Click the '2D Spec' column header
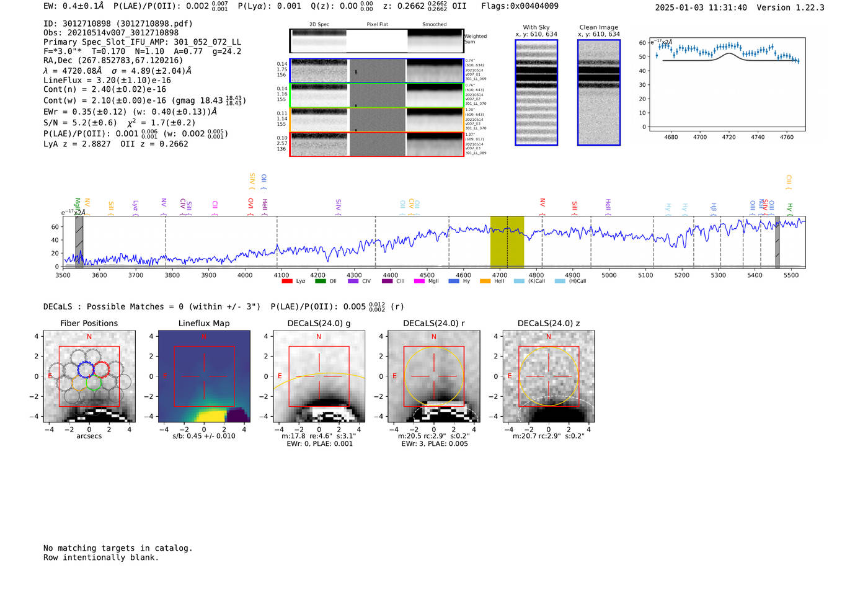This screenshot has height=591, width=868. (x=319, y=25)
